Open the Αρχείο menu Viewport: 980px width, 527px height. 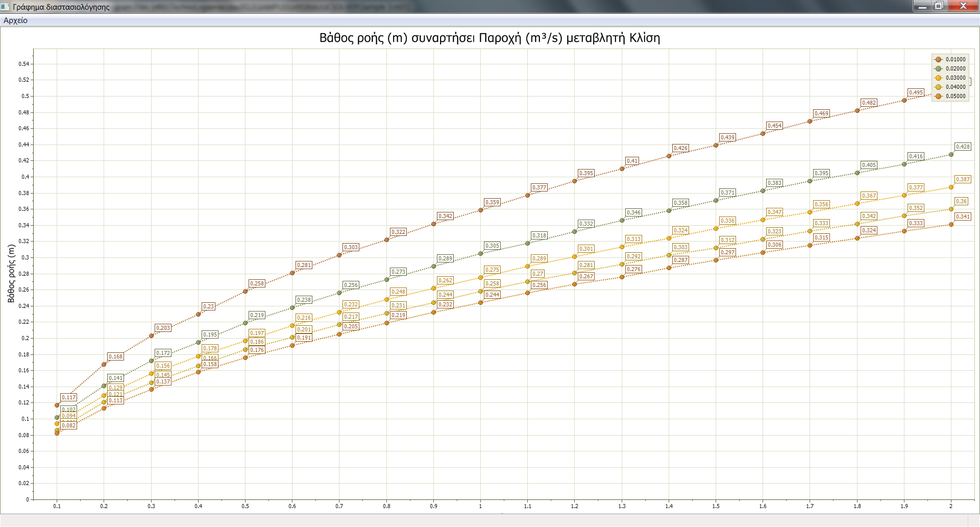[x=15, y=20]
